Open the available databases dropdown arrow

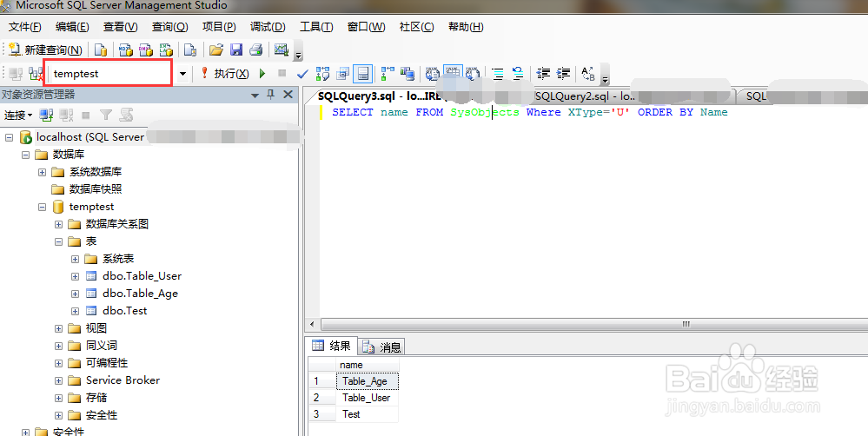[182, 74]
